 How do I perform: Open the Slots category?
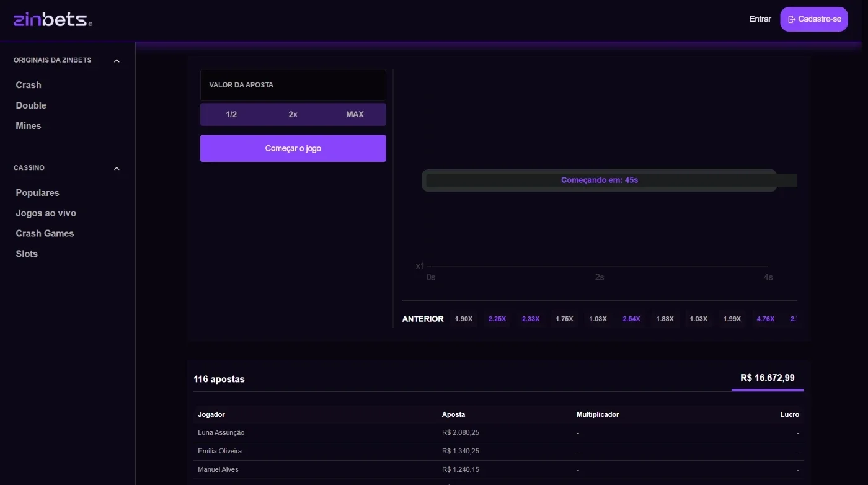[x=27, y=254]
